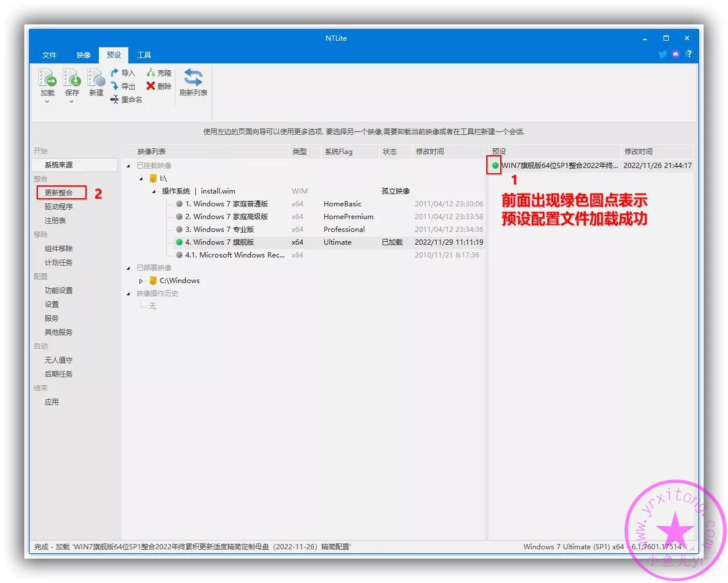Click the 导出 (Export) toolbar item
Image resolution: width=728 pixels, height=583 pixels.
[x=123, y=86]
